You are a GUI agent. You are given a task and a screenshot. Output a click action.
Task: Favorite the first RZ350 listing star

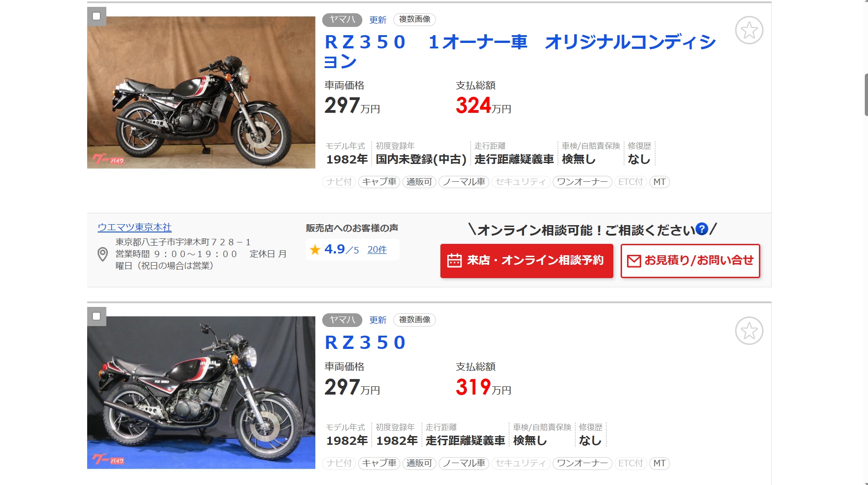pos(749,31)
